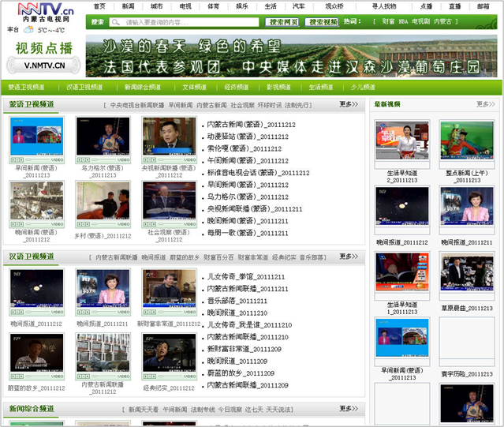Expand 更多>> for 蒙语卫视频道 section
504x427 pixels.
[348, 104]
